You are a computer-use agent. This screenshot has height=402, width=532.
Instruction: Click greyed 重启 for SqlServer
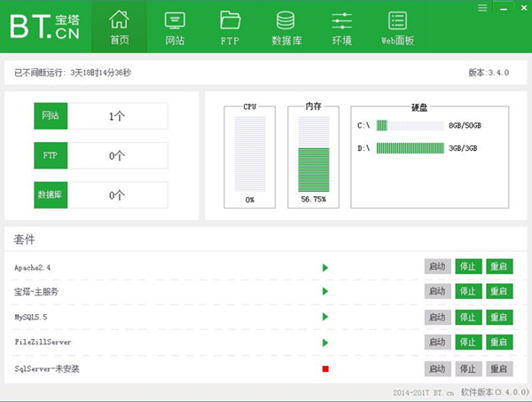pos(499,369)
